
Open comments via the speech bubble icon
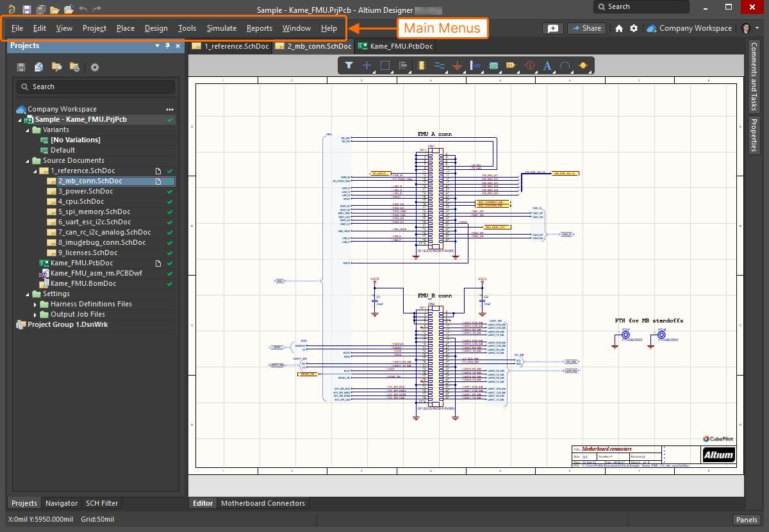pyautogui.click(x=552, y=28)
